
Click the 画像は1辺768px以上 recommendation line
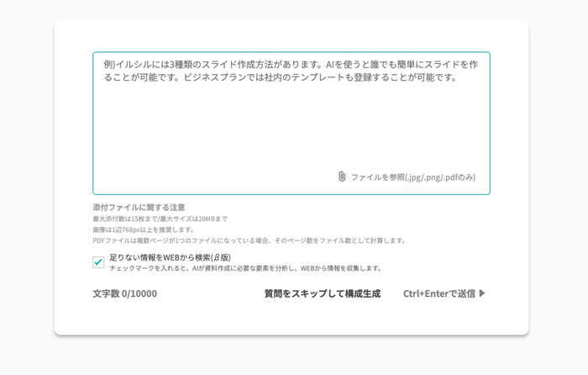pos(144,230)
